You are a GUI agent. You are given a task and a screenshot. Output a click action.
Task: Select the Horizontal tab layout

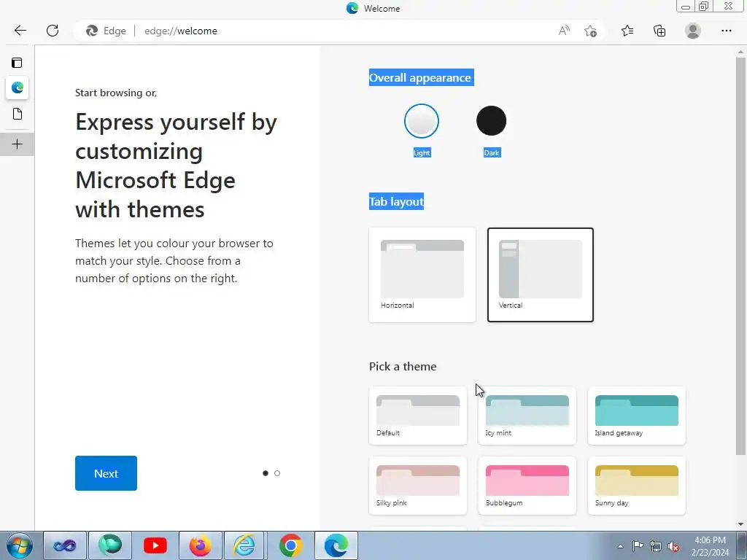[422, 275]
